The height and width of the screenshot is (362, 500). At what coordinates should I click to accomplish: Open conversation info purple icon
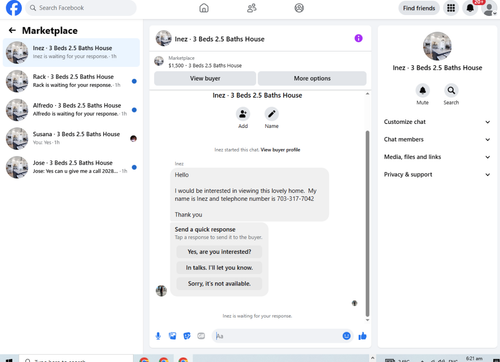tap(358, 38)
